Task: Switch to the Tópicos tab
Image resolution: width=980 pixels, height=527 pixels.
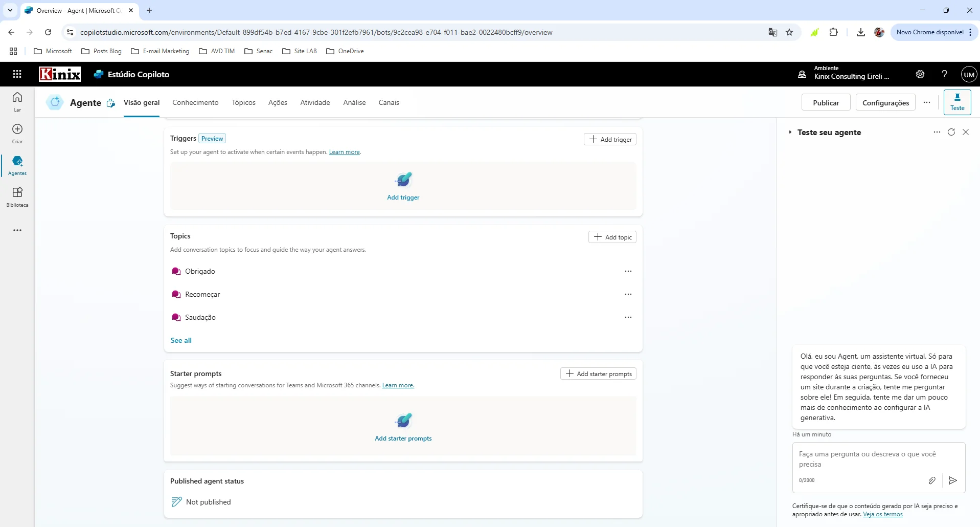Action: [x=243, y=102]
